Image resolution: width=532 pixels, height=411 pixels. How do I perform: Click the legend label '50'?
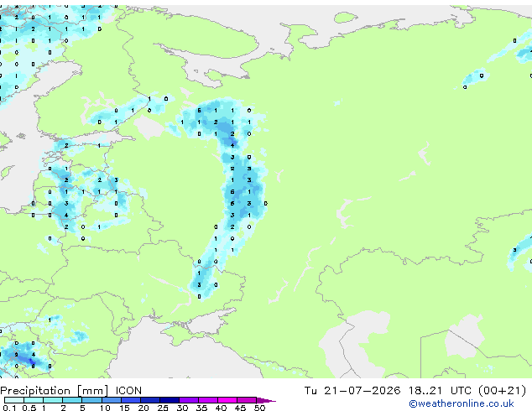tap(259, 408)
